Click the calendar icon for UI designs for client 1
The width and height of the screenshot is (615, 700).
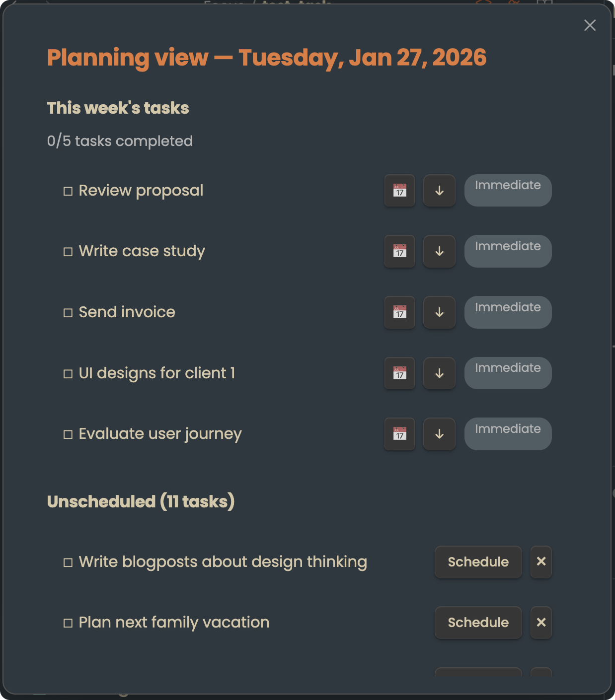click(399, 373)
